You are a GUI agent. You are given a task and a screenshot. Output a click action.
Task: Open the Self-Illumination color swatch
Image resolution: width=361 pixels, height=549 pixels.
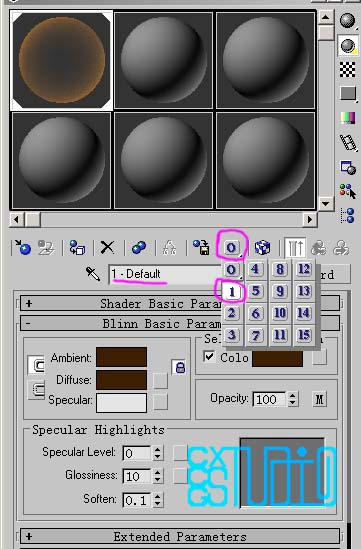(277, 358)
